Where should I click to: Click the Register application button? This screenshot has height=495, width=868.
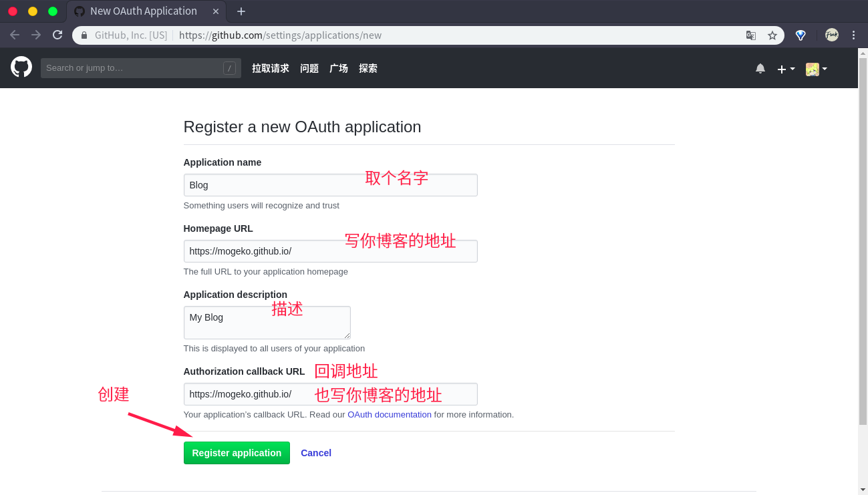click(237, 453)
